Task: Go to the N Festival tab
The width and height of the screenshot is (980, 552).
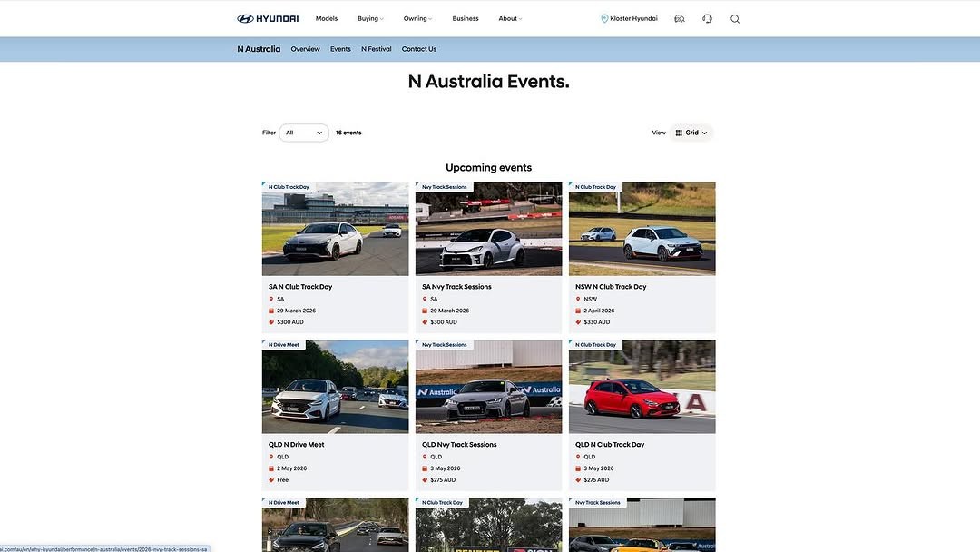Action: click(377, 49)
